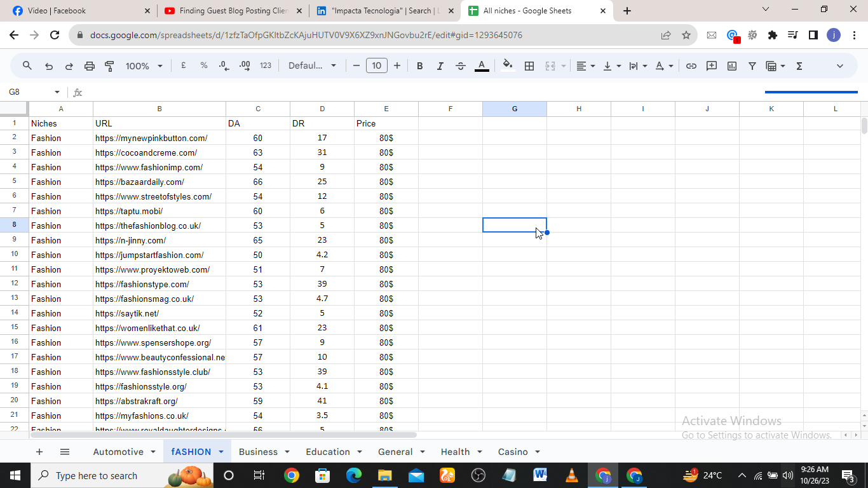Expand the fASHION sheet tab menu arrow
Image resolution: width=868 pixels, height=488 pixels.
pos(221,452)
